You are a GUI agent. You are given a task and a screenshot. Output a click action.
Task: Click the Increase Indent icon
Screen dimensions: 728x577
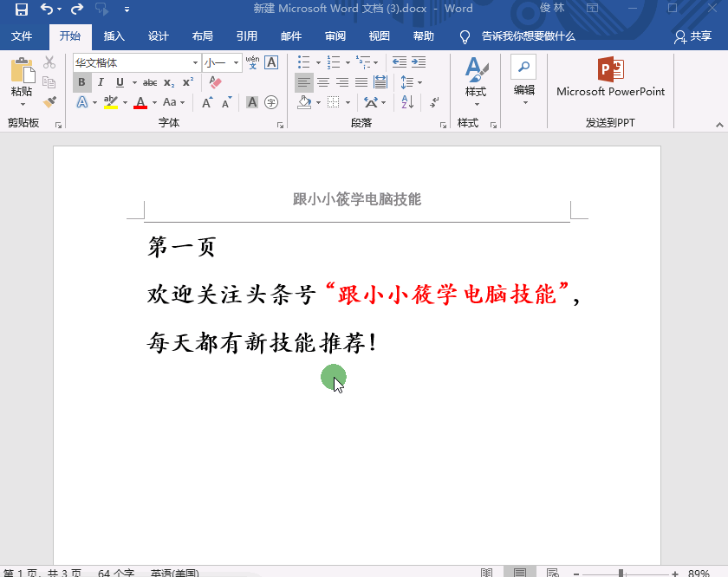(x=419, y=62)
